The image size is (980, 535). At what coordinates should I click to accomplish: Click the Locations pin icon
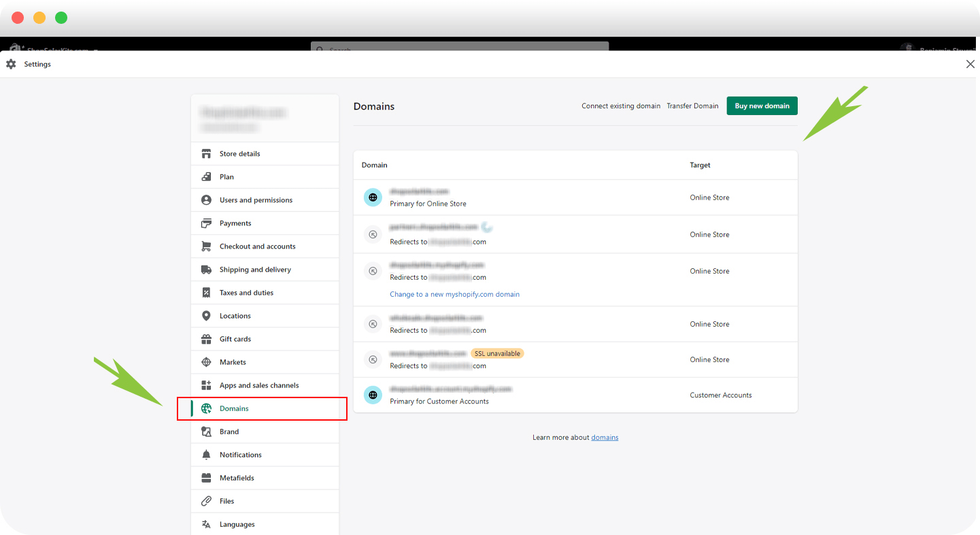click(x=206, y=316)
